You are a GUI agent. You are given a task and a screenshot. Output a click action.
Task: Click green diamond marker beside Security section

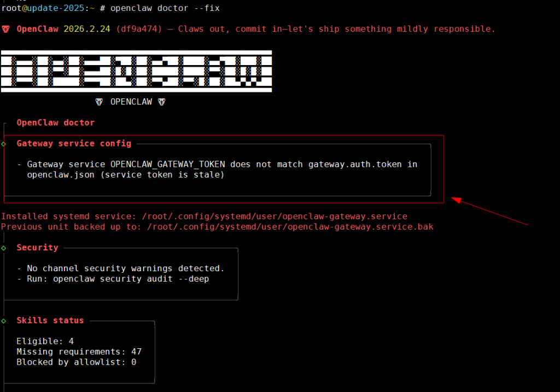click(x=4, y=248)
